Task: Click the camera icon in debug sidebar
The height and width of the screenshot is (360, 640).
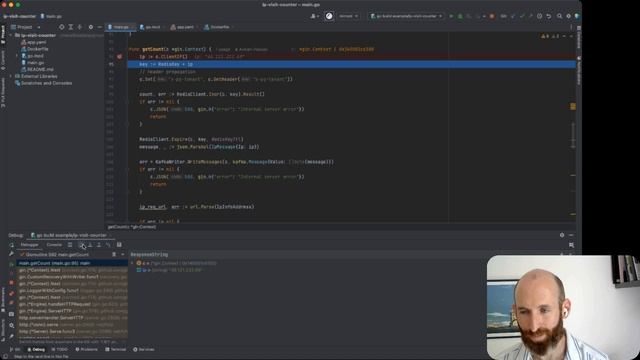Action: 11,314
